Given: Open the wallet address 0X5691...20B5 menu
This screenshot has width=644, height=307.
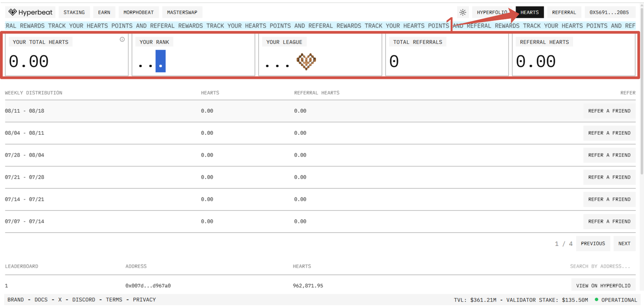Looking at the screenshot, I should pyautogui.click(x=609, y=12).
